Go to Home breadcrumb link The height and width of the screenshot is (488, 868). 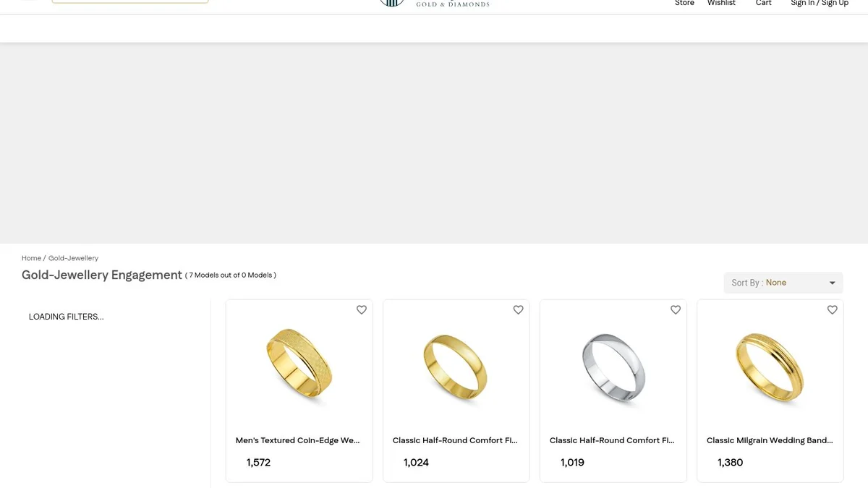point(31,258)
